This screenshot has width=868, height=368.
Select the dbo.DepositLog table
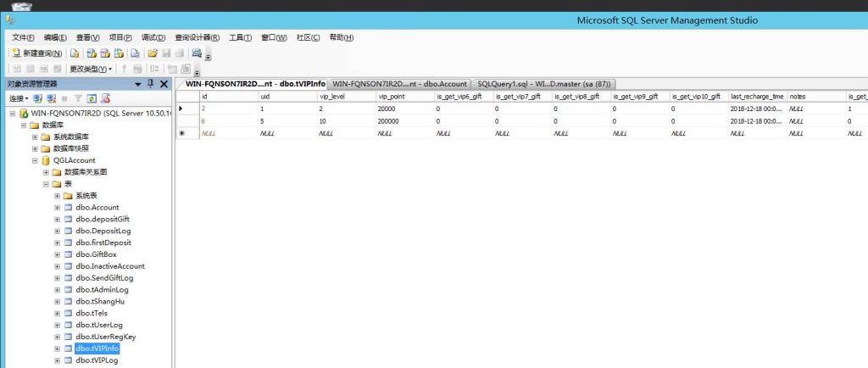(x=103, y=231)
